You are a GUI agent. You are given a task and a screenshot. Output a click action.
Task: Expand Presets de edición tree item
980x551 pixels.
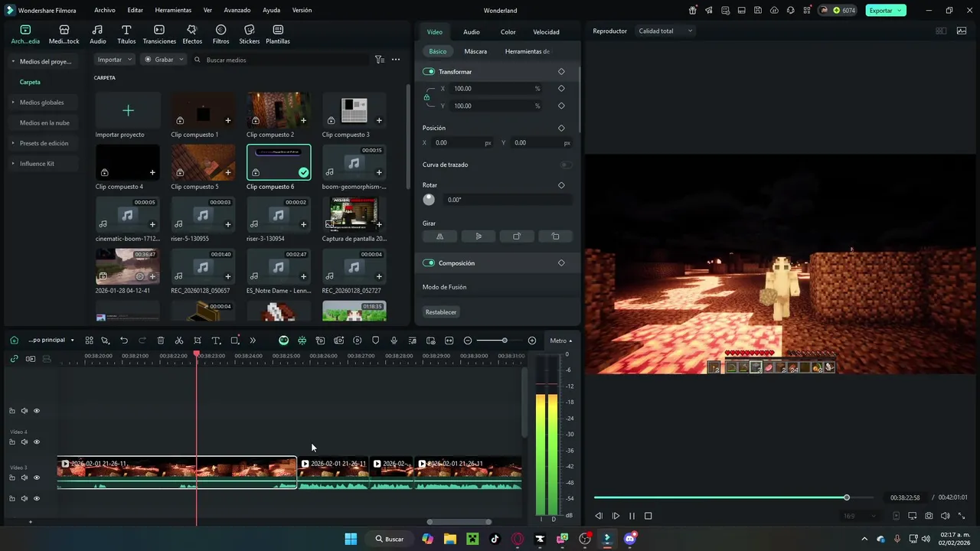(x=13, y=143)
